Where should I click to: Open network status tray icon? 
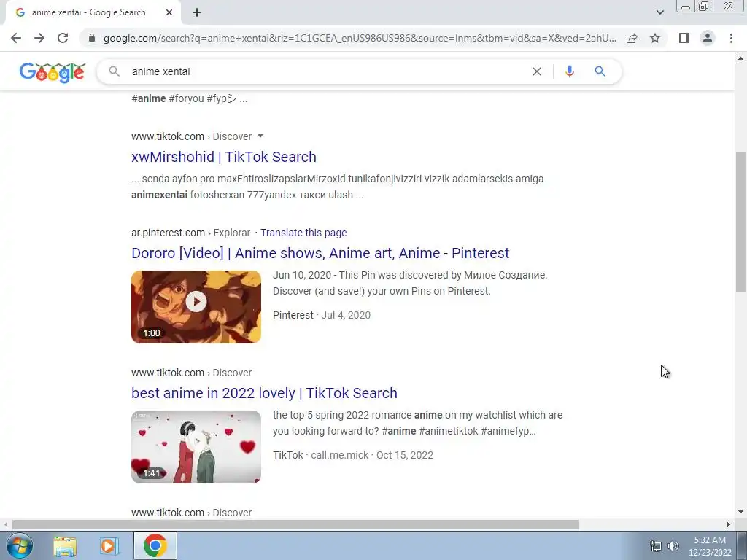(x=656, y=546)
